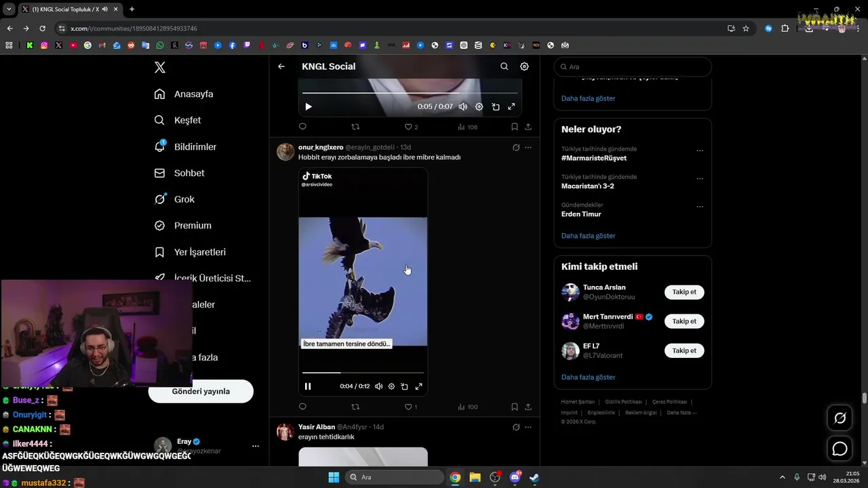Repost onur_kngl's Hobbit post

point(355,407)
